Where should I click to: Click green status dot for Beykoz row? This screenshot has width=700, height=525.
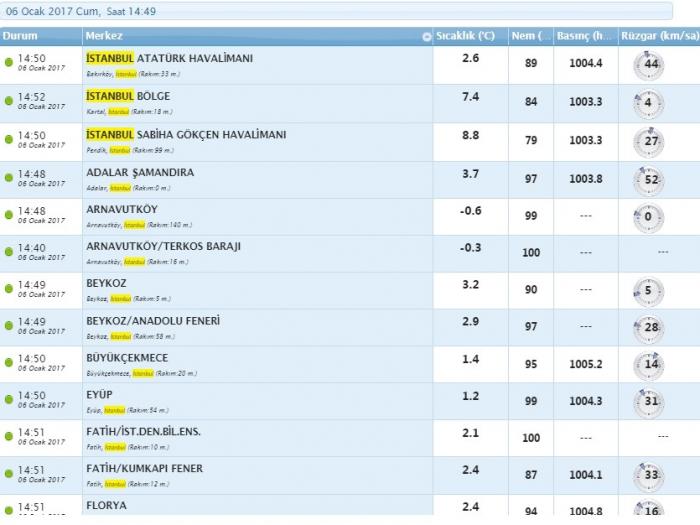[8, 289]
